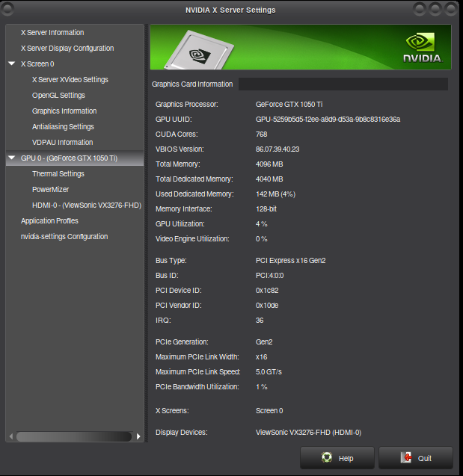Screen dimensions: 463x476
Task: Open X Server XVideo Settings
Action: [x=70, y=79]
